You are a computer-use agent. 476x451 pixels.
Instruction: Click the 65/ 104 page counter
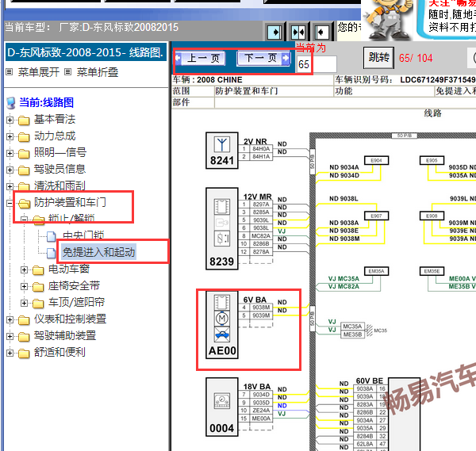click(416, 58)
